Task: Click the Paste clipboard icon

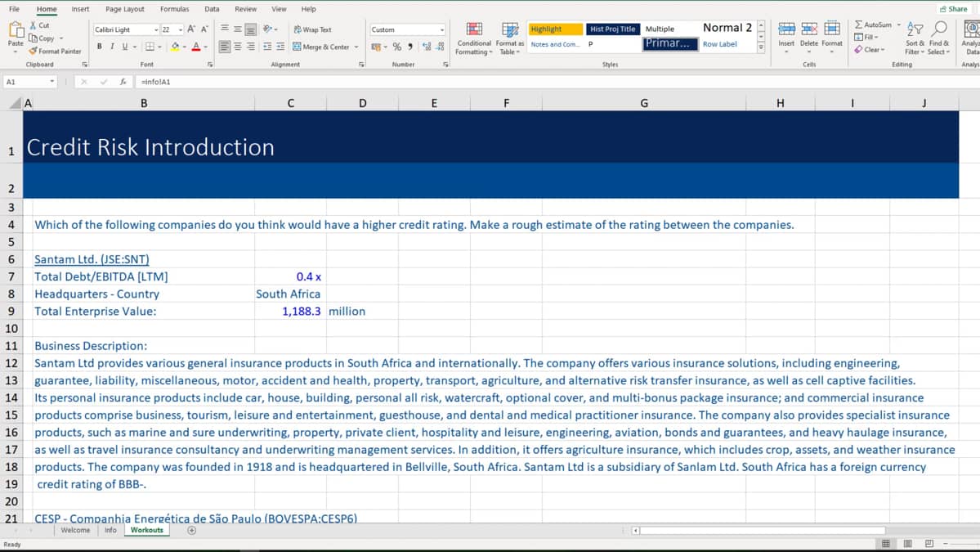Action: [x=16, y=30]
